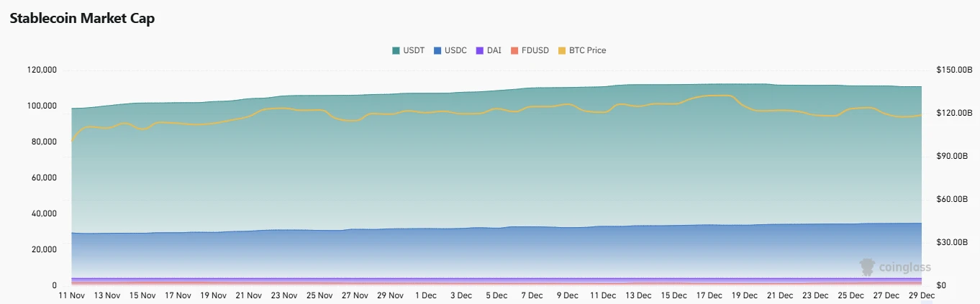Image resolution: width=980 pixels, height=304 pixels.
Task: Click the purple DAI legend swatch
Action: click(479, 50)
